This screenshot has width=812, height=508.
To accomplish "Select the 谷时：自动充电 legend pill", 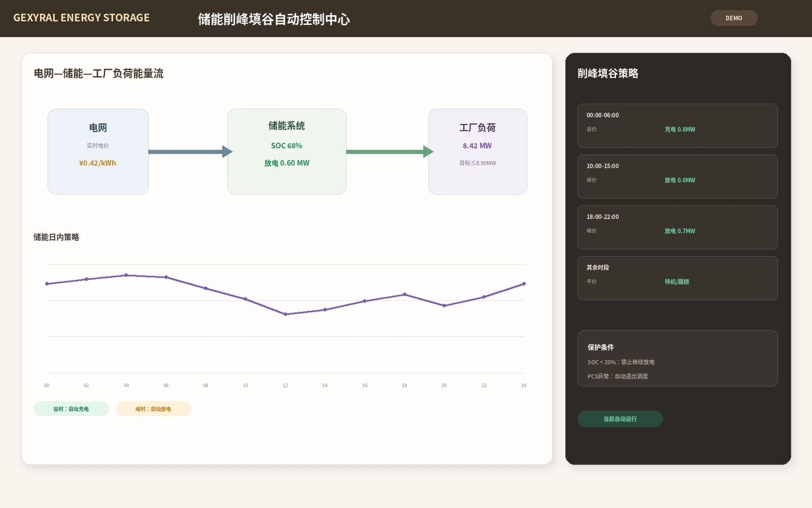I will (71, 409).
